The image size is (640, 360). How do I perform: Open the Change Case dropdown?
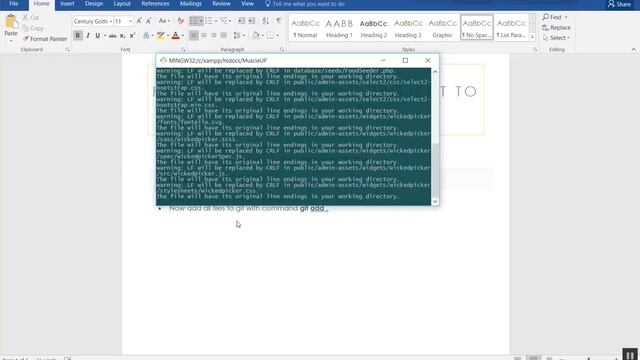tap(164, 21)
